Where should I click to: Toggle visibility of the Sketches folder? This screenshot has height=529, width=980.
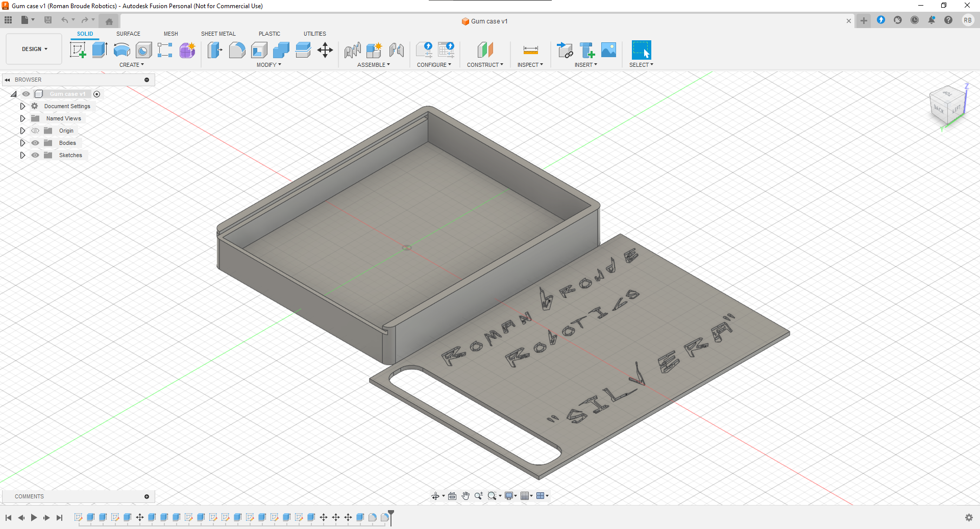(35, 155)
